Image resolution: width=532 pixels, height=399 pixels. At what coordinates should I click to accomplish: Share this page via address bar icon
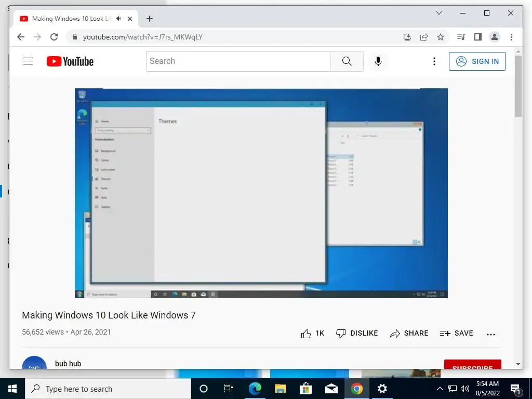(424, 37)
